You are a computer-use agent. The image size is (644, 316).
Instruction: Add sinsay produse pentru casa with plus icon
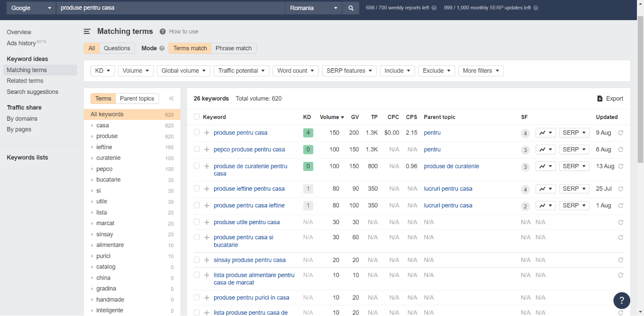pos(207,260)
